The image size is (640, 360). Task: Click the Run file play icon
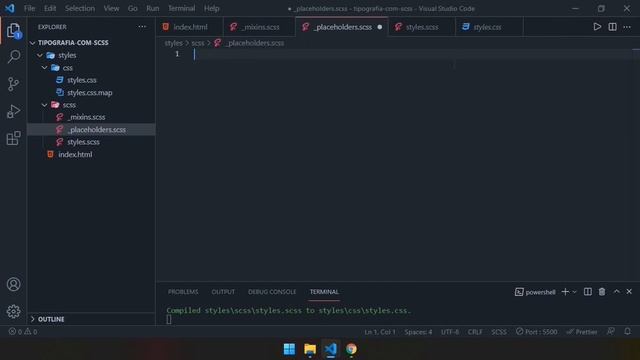click(x=597, y=27)
